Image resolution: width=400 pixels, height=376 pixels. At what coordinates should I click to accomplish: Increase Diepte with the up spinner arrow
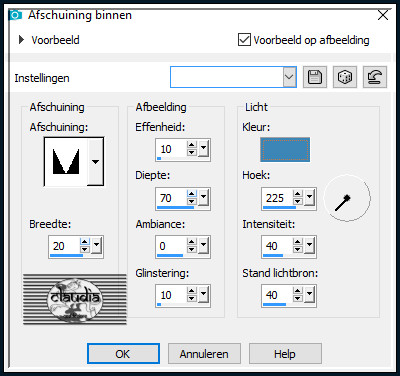tap(192, 194)
